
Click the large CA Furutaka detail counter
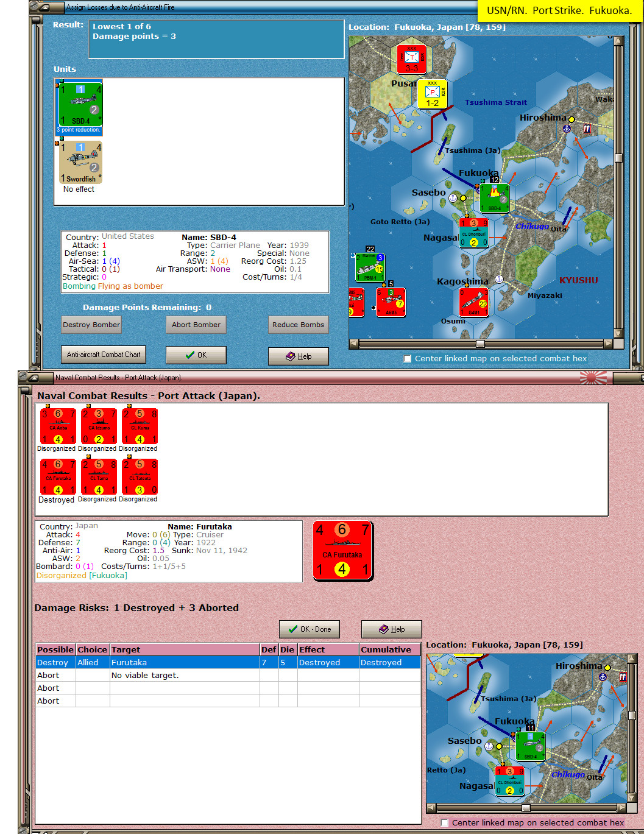click(x=342, y=551)
